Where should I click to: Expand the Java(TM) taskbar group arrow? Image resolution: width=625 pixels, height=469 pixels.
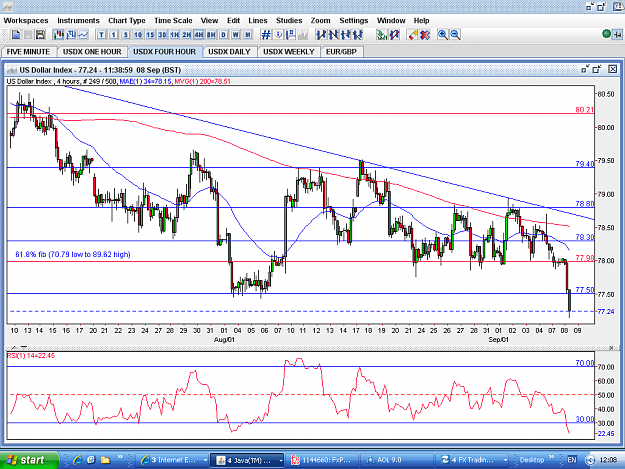click(x=281, y=460)
